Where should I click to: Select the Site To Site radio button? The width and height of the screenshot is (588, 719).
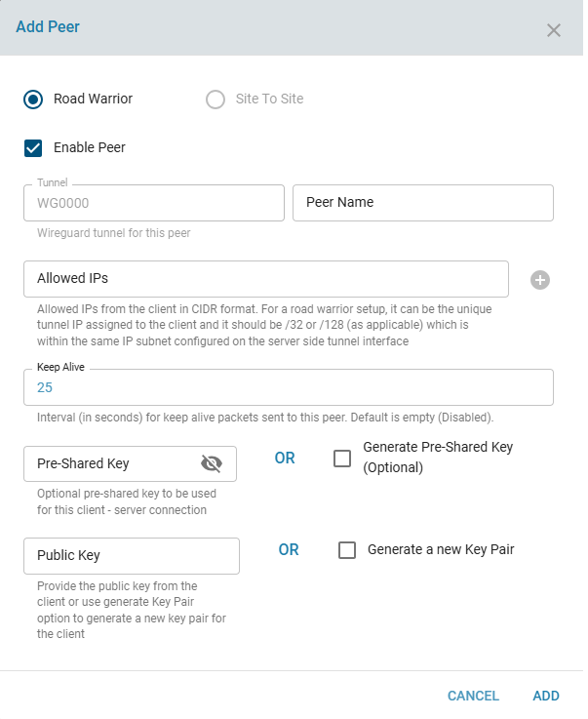216,100
